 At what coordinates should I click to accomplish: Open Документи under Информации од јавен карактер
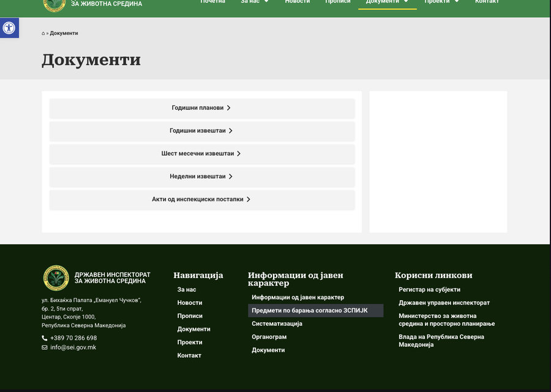[x=268, y=350]
